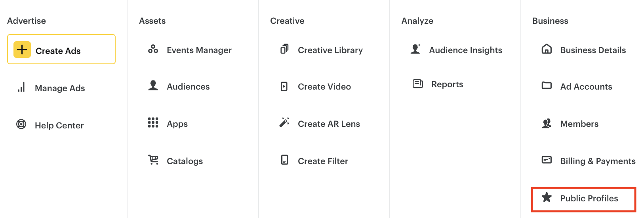Click the Audience Insights icon
This screenshot has width=644, height=218.
[415, 49]
